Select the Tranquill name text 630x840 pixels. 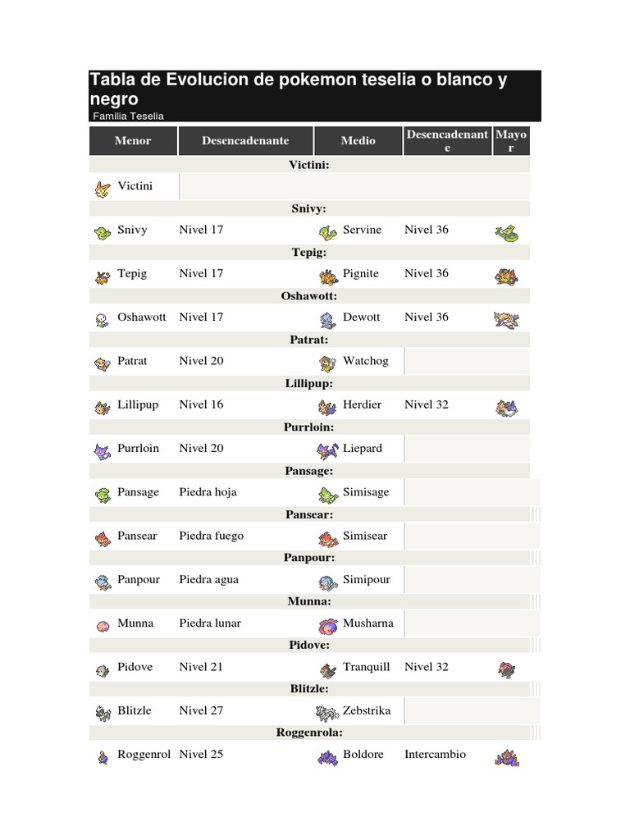pyautogui.click(x=366, y=667)
